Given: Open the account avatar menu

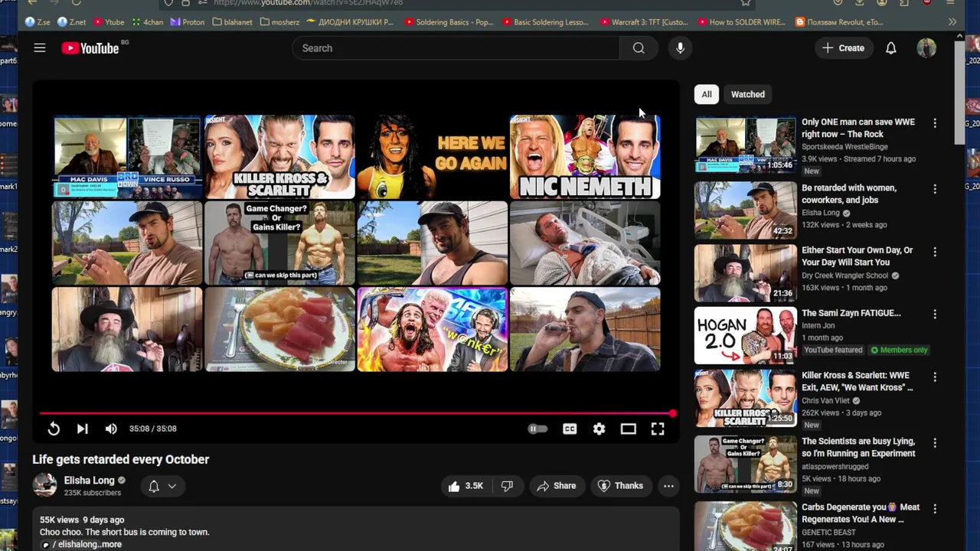Looking at the screenshot, I should coord(926,48).
